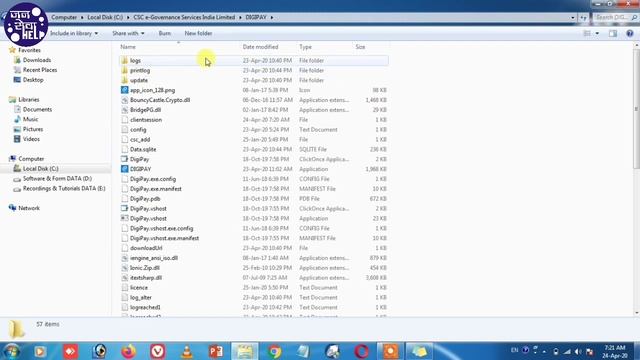
Task: Open the Share with dropdown
Action: point(128,33)
